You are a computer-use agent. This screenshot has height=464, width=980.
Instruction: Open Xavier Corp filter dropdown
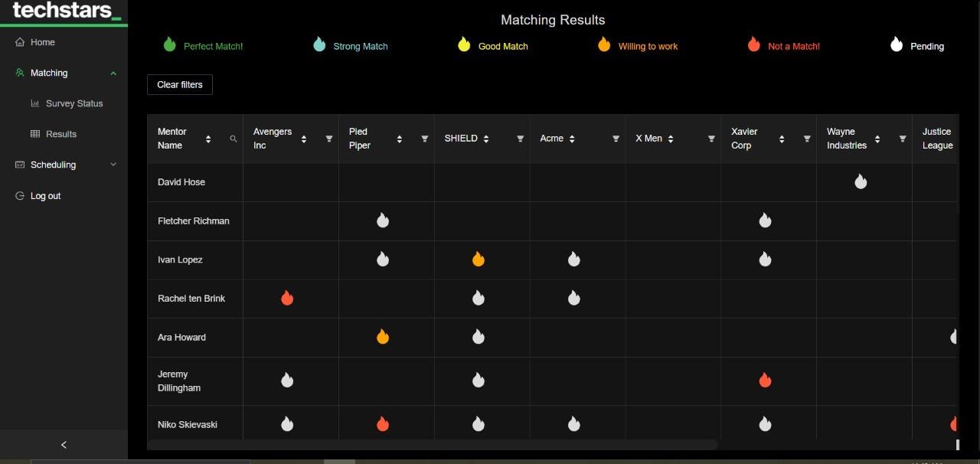[x=807, y=139]
